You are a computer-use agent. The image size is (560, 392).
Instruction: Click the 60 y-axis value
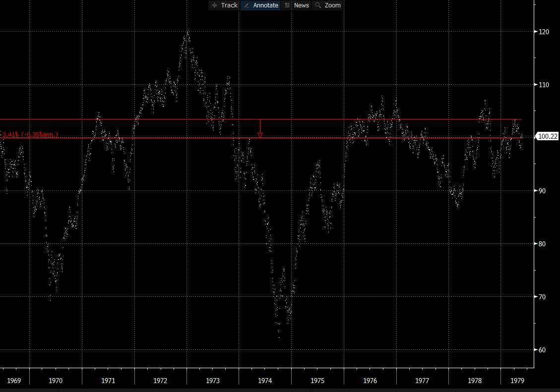click(x=542, y=350)
